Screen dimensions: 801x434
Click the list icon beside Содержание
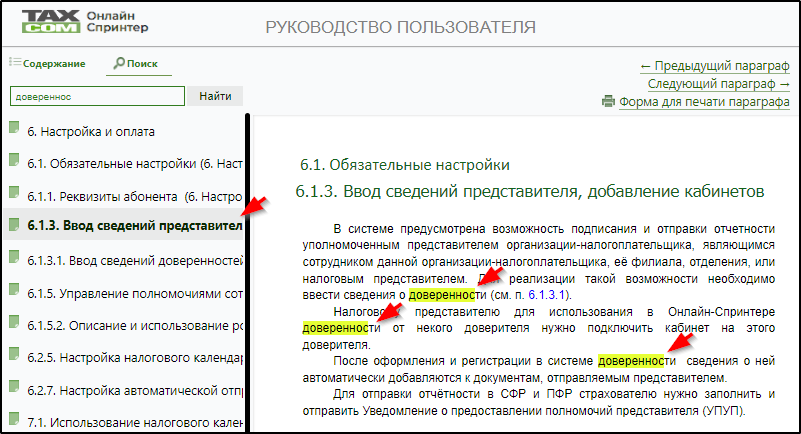15,63
